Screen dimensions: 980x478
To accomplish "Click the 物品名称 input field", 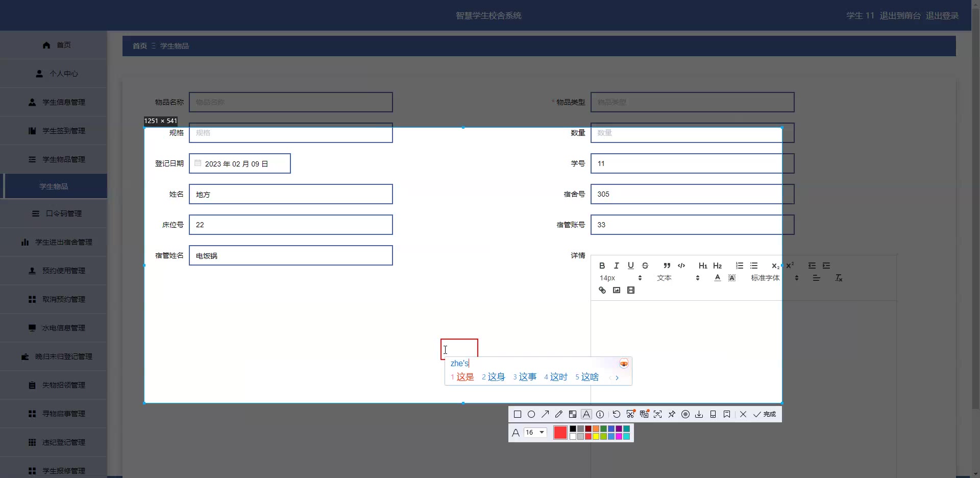I will click(x=291, y=102).
